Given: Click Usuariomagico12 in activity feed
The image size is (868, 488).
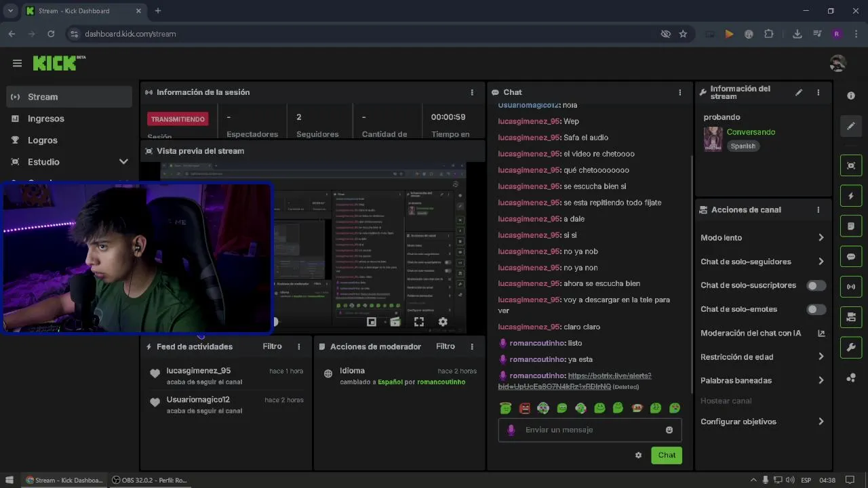Looking at the screenshot, I should pyautogui.click(x=198, y=400).
